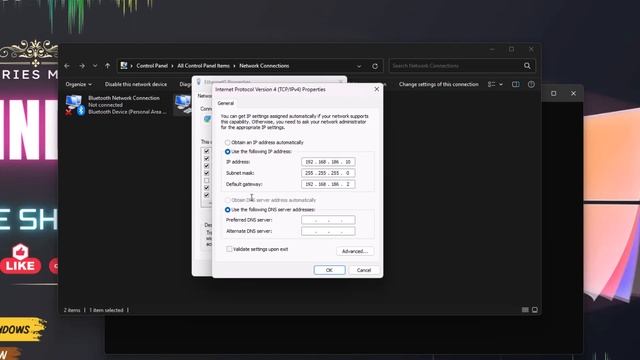The image size is (640, 360).
Task: Click Change settings of this connection
Action: 438,84
